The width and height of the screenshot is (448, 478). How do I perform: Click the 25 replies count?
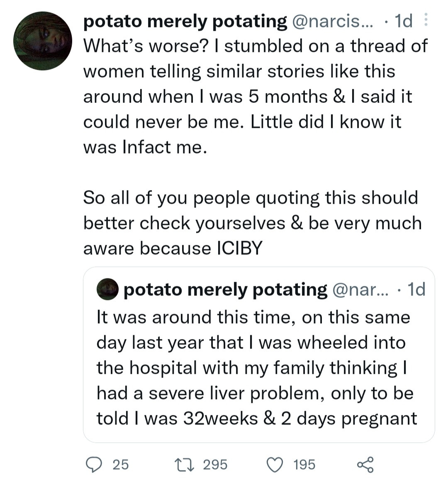tap(121, 465)
